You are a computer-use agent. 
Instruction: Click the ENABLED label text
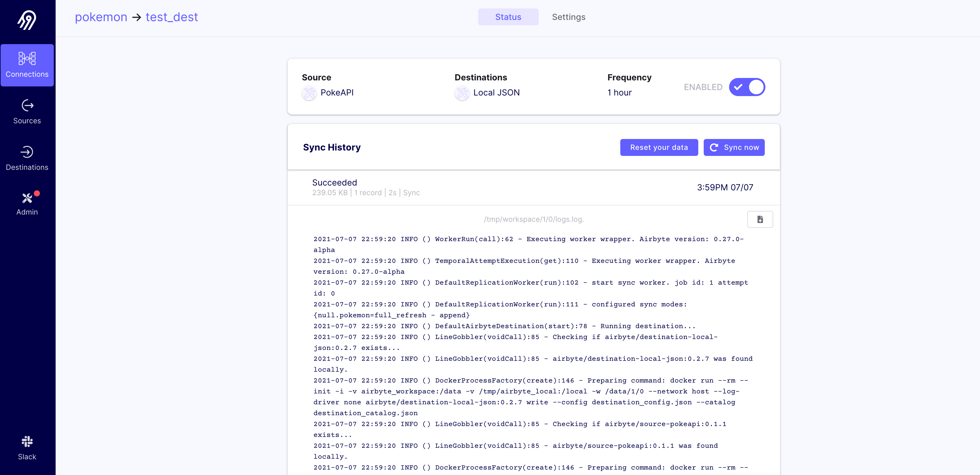(x=703, y=87)
